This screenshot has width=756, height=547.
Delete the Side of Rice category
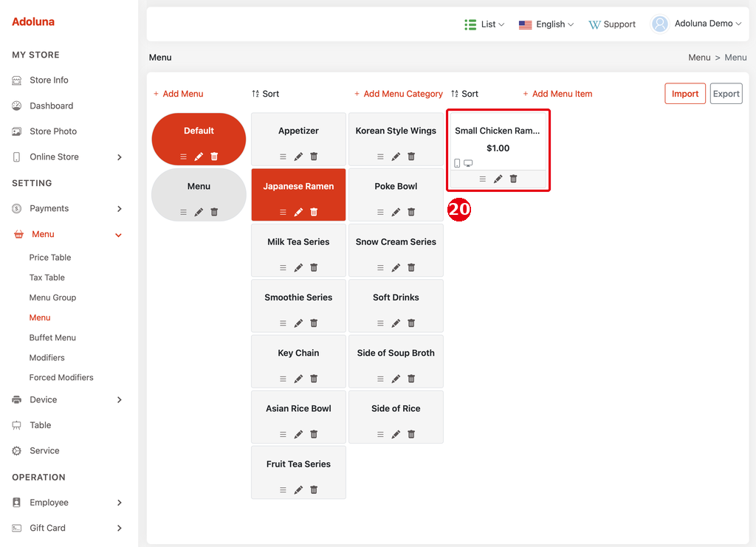coord(411,434)
